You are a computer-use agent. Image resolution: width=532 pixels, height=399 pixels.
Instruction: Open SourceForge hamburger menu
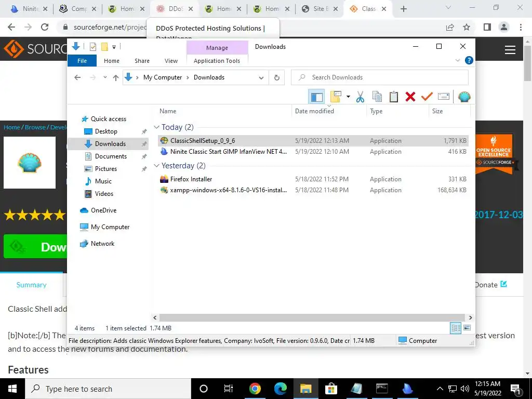pyautogui.click(x=510, y=50)
